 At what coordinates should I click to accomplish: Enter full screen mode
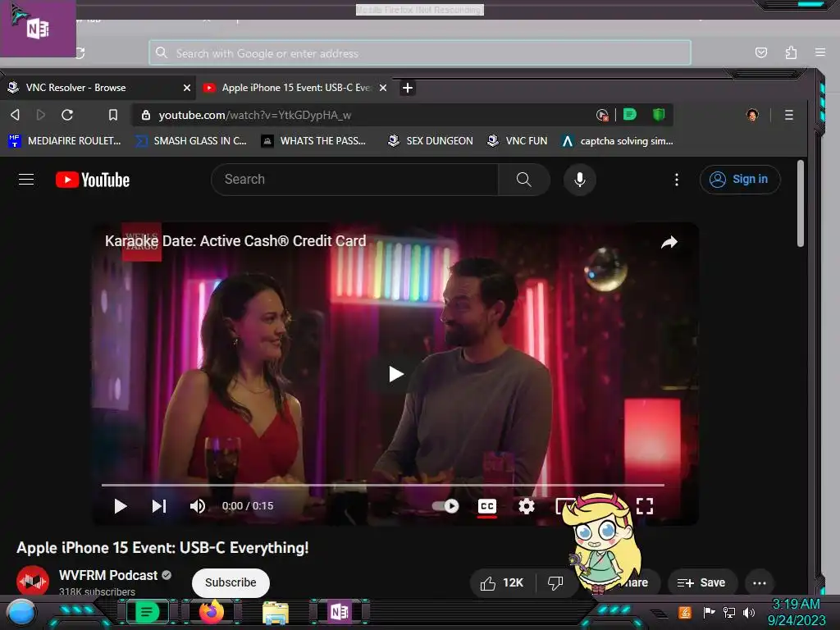pos(645,505)
